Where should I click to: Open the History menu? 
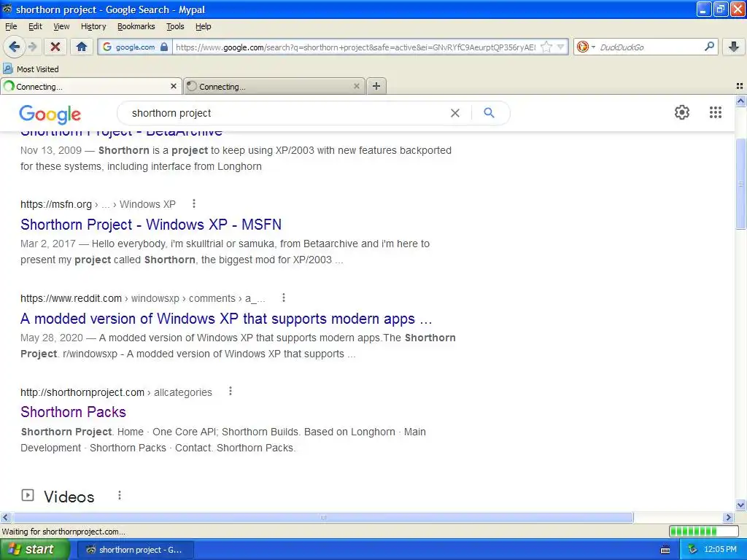[x=93, y=26]
